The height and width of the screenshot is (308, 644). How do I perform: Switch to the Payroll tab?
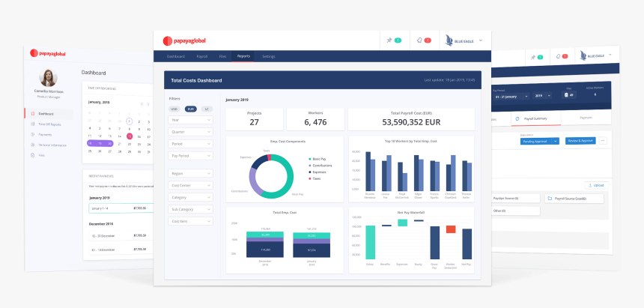point(202,56)
